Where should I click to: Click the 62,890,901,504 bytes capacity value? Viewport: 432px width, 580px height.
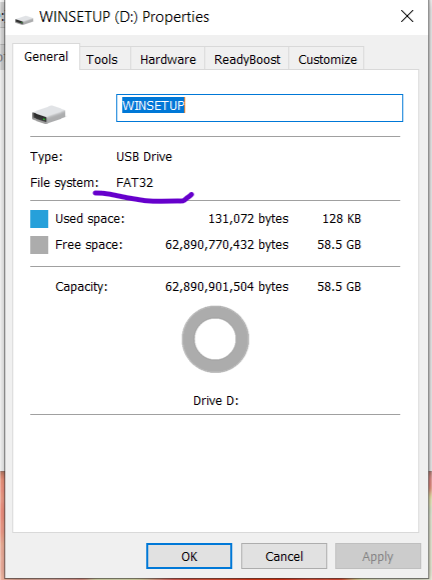pos(227,287)
